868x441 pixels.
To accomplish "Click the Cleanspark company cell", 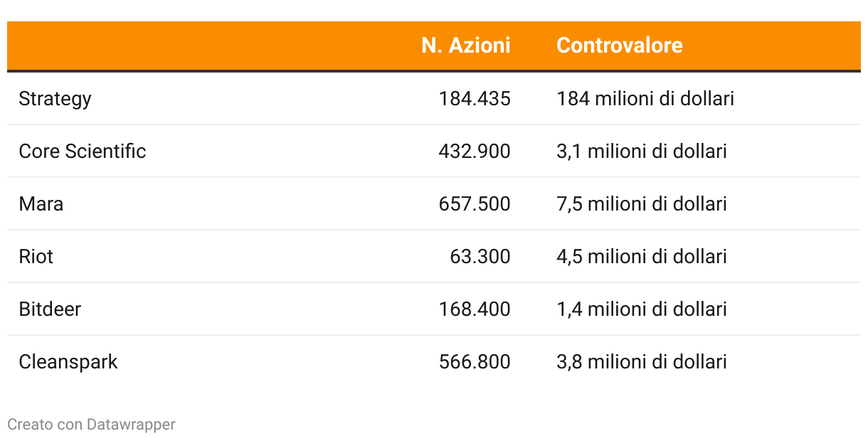I will click(68, 361).
